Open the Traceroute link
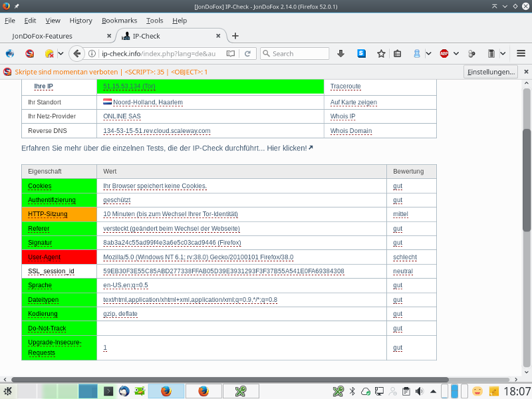This screenshot has height=399, width=532. pyautogui.click(x=345, y=86)
